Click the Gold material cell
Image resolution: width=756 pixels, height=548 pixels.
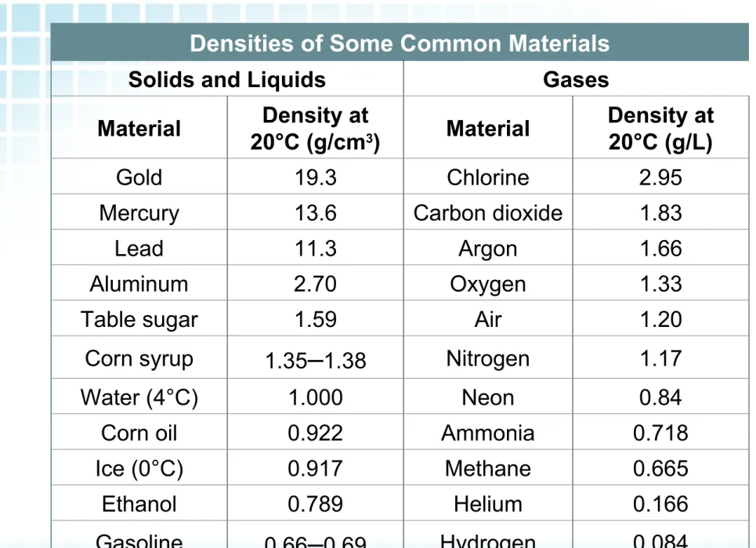139,177
